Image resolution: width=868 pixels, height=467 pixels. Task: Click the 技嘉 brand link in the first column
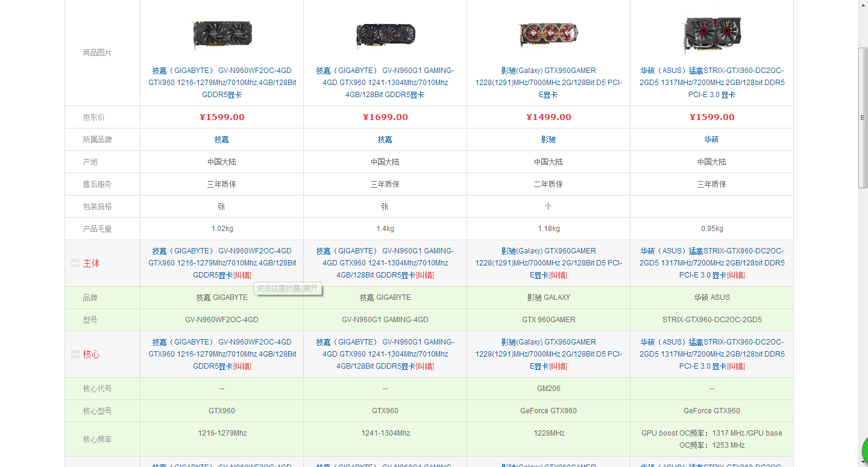(x=222, y=139)
